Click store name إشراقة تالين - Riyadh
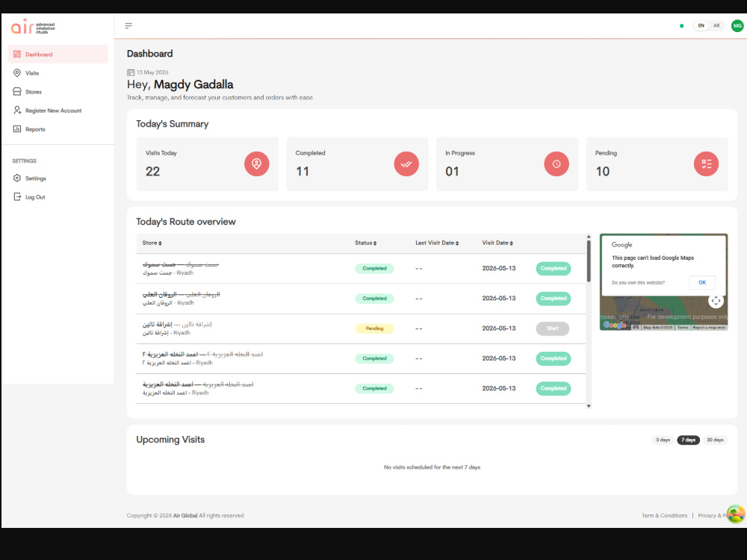 (167, 333)
